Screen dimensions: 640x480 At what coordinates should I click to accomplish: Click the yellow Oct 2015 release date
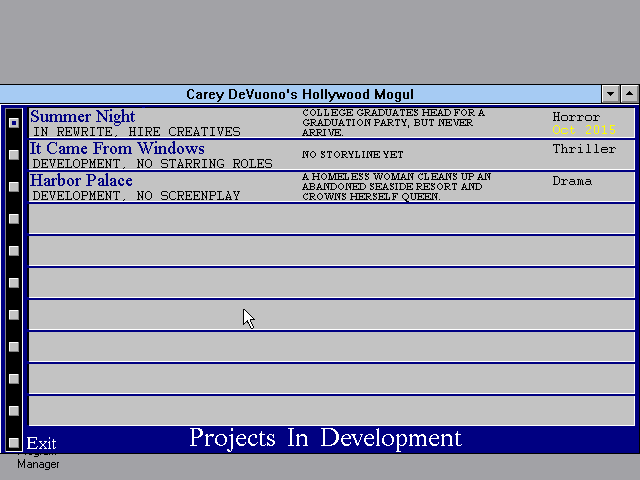[x=584, y=130]
